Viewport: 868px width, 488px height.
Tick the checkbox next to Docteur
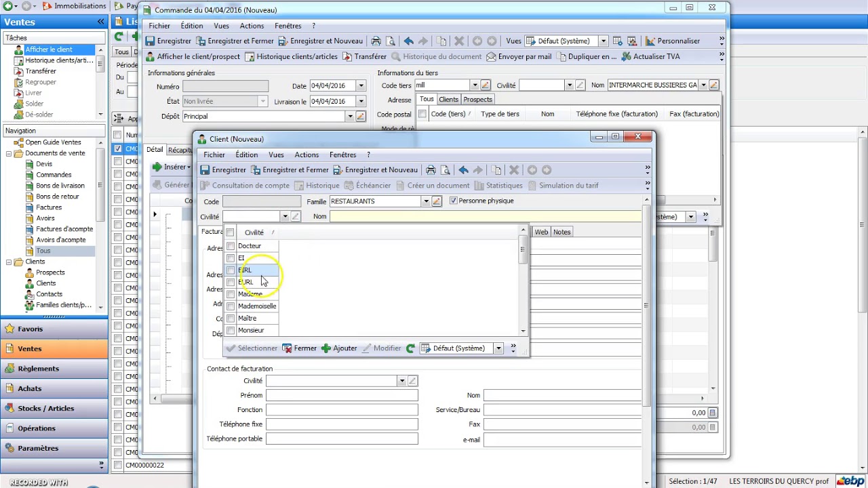(x=231, y=246)
